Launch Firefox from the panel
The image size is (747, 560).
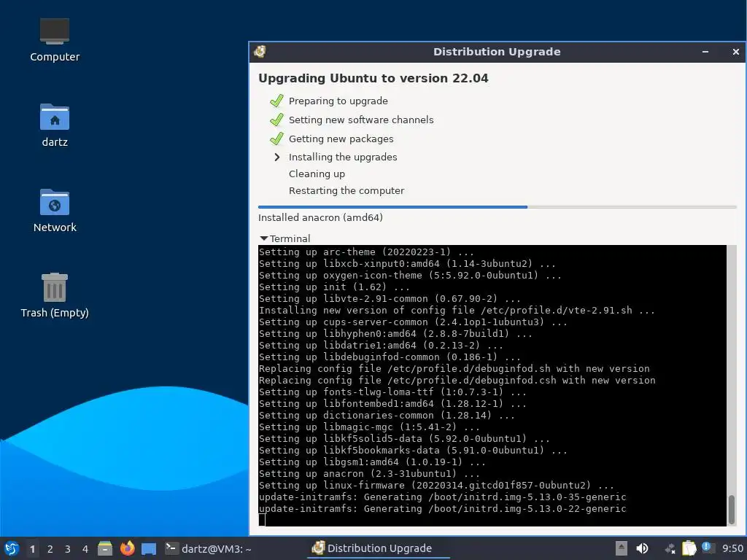(127, 548)
